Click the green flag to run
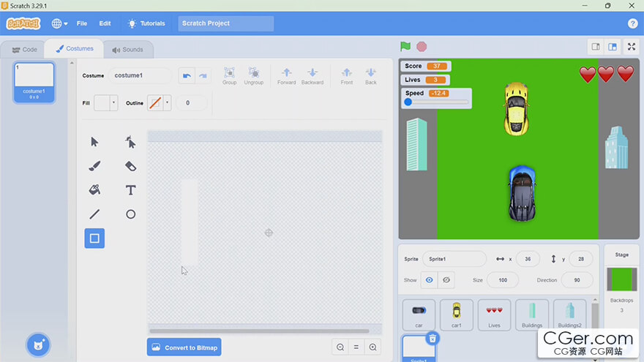The image size is (644, 362). (405, 46)
